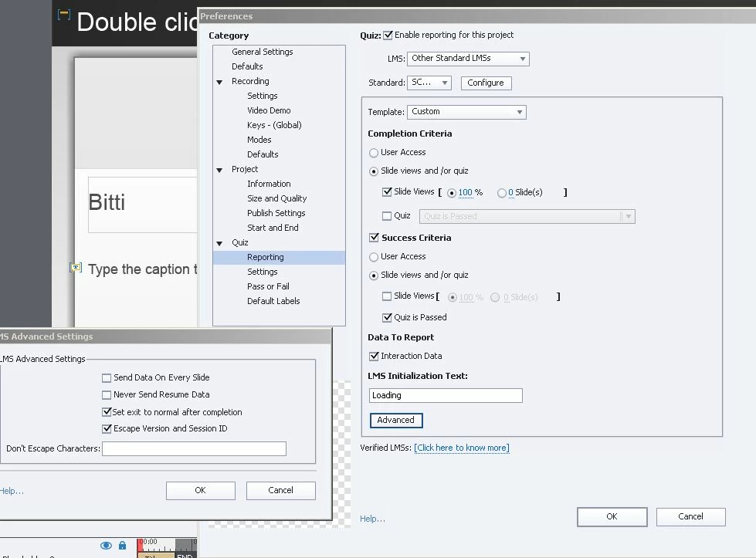Select General Settings category
Image resolution: width=756 pixels, height=558 pixels.
pos(263,52)
